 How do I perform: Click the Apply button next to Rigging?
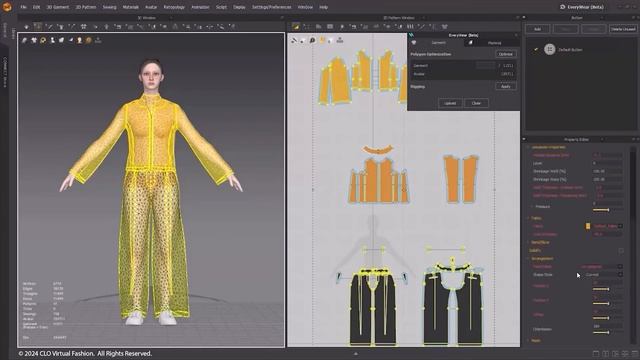click(506, 87)
